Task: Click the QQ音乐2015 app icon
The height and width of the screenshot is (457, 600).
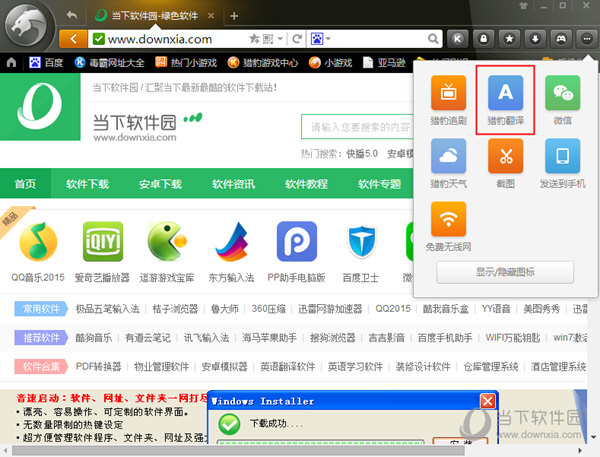Action: tap(39, 241)
